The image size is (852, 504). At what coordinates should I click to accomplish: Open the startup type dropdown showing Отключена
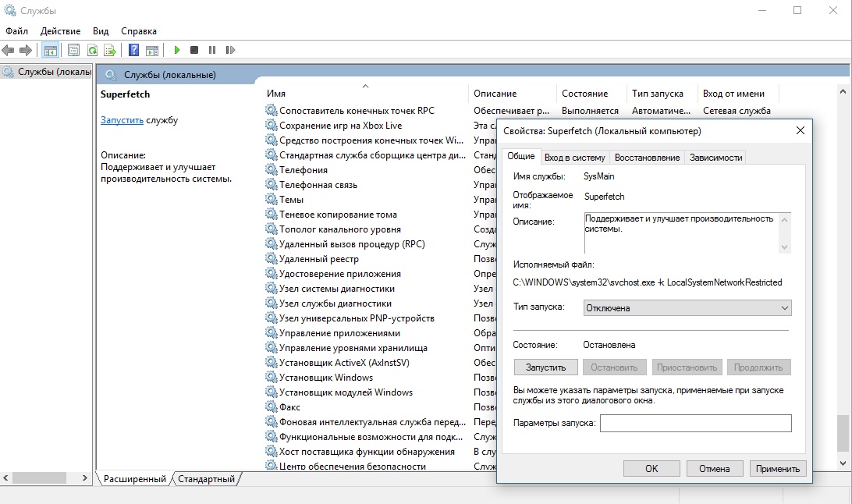[687, 308]
